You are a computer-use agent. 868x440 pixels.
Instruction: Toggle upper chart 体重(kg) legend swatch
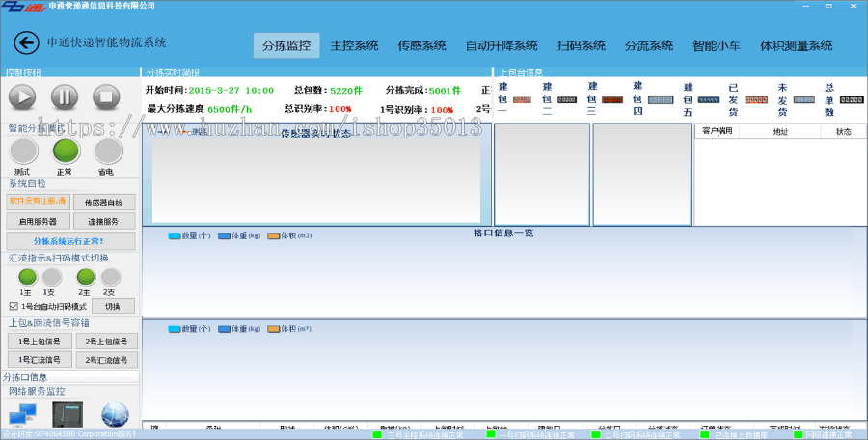(224, 236)
